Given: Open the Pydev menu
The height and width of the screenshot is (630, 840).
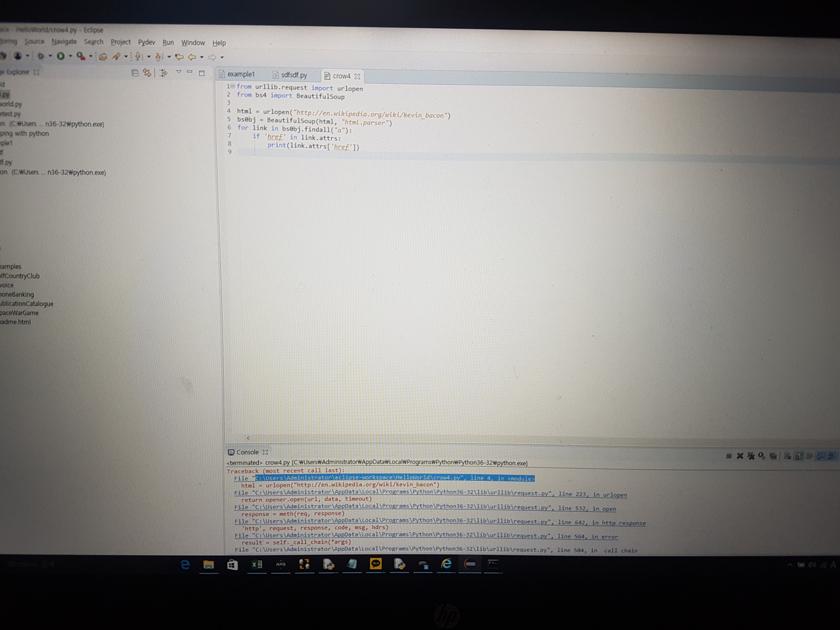Looking at the screenshot, I should (146, 43).
